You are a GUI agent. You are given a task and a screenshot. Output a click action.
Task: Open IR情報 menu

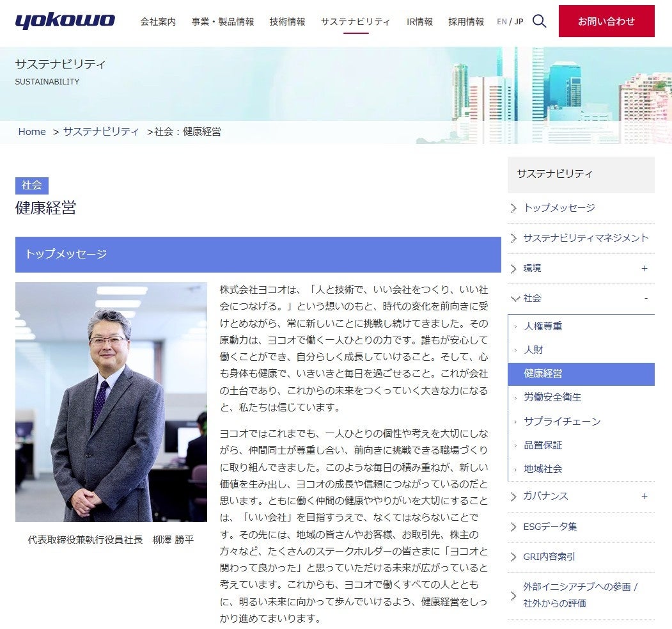419,22
